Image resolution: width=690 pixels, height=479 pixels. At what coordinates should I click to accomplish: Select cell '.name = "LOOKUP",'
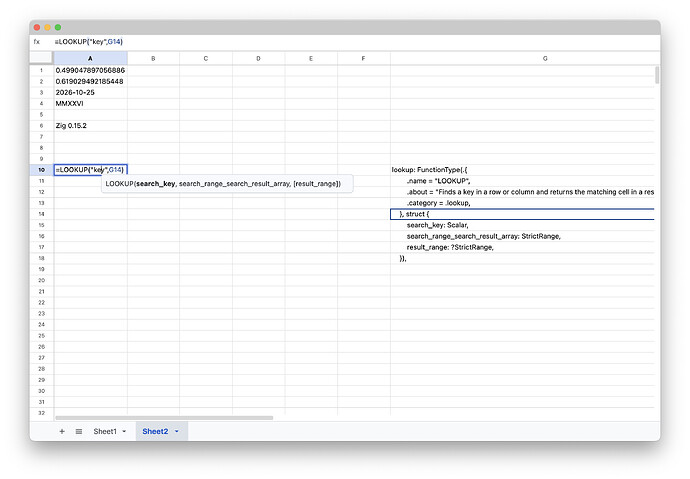point(522,181)
